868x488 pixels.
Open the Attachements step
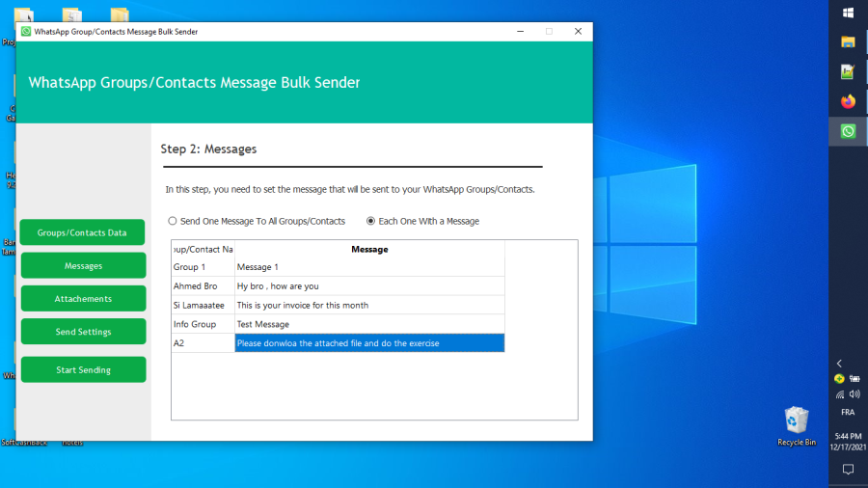point(83,299)
